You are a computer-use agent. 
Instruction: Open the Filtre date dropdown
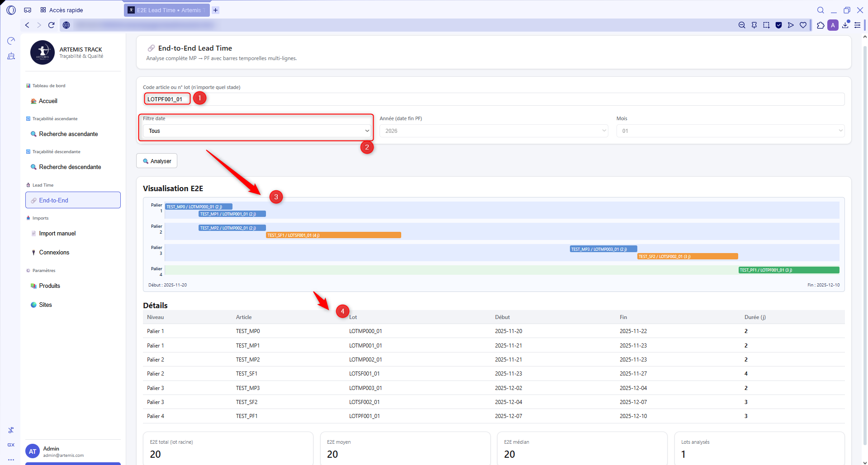(256, 131)
